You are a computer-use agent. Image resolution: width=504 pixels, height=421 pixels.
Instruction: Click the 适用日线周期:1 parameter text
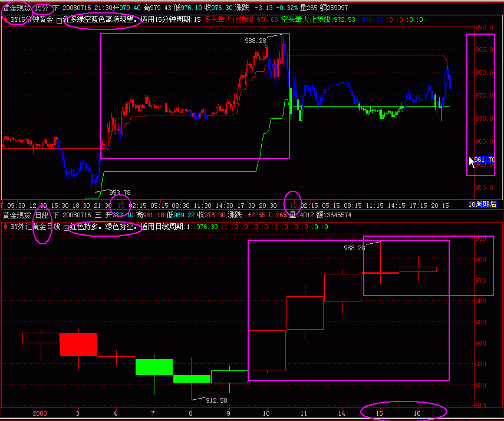point(165,227)
